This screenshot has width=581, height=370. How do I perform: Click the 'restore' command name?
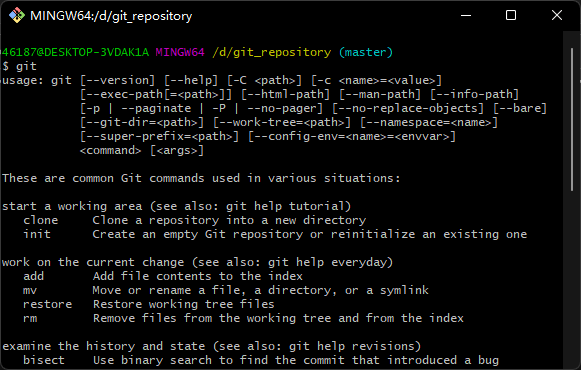(47, 304)
